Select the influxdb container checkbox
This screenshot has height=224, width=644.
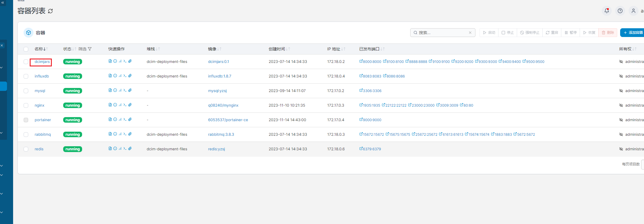pyautogui.click(x=26, y=76)
